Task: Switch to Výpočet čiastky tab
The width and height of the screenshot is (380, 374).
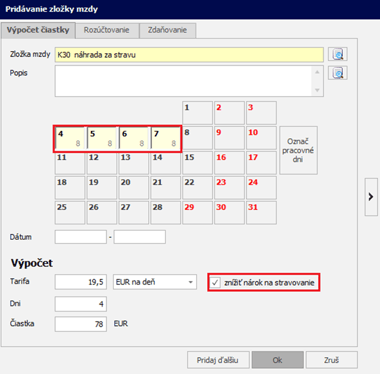Action: (38, 30)
